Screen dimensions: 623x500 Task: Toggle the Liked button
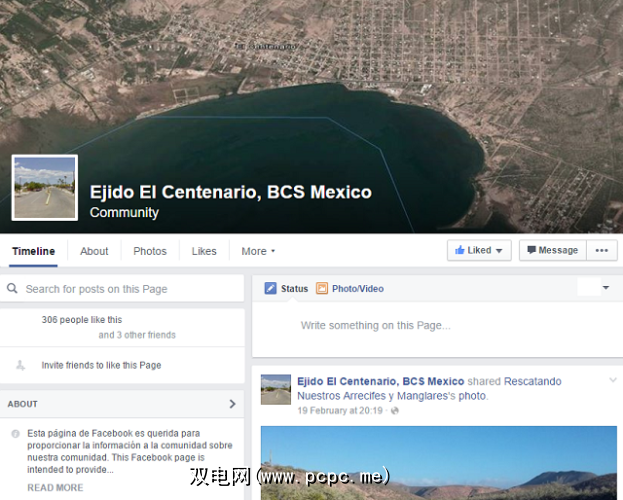pyautogui.click(x=479, y=250)
